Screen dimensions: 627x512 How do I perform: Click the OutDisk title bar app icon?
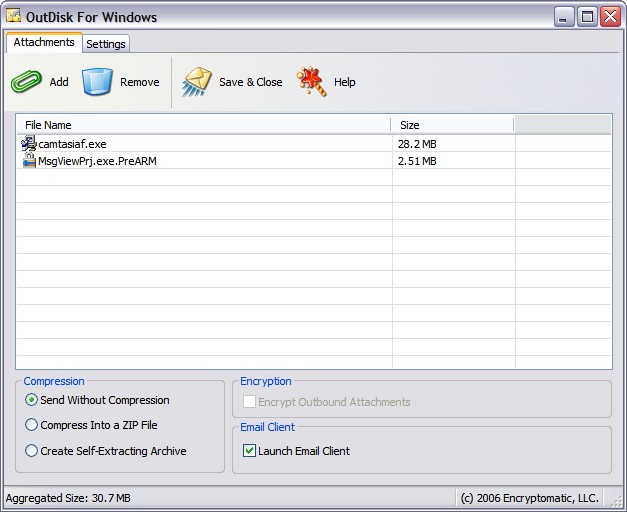pos(13,16)
